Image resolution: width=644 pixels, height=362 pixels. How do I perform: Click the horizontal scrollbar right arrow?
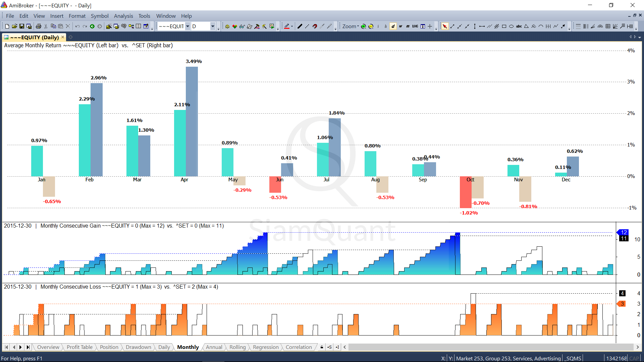[x=638, y=347]
